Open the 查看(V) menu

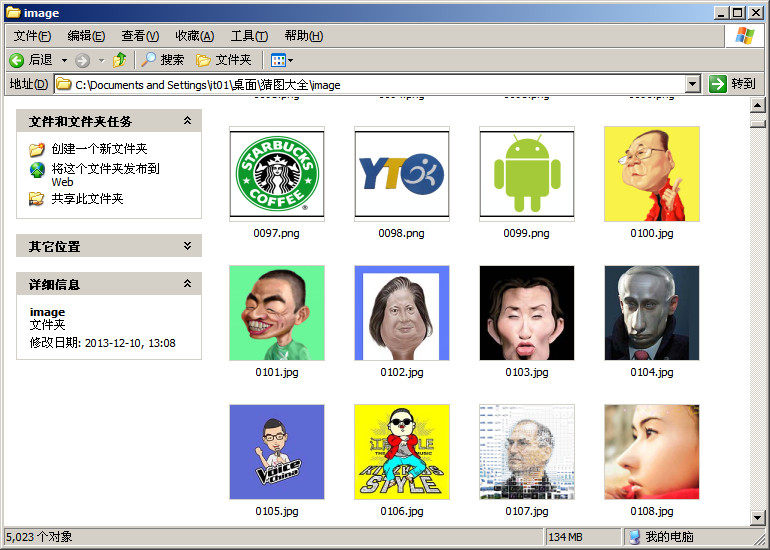pos(140,36)
